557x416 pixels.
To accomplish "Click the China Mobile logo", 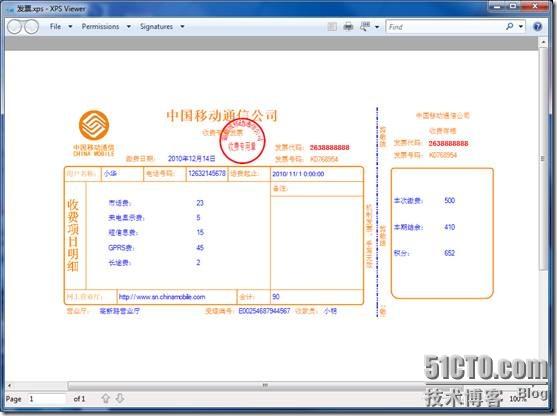I will click(x=94, y=125).
